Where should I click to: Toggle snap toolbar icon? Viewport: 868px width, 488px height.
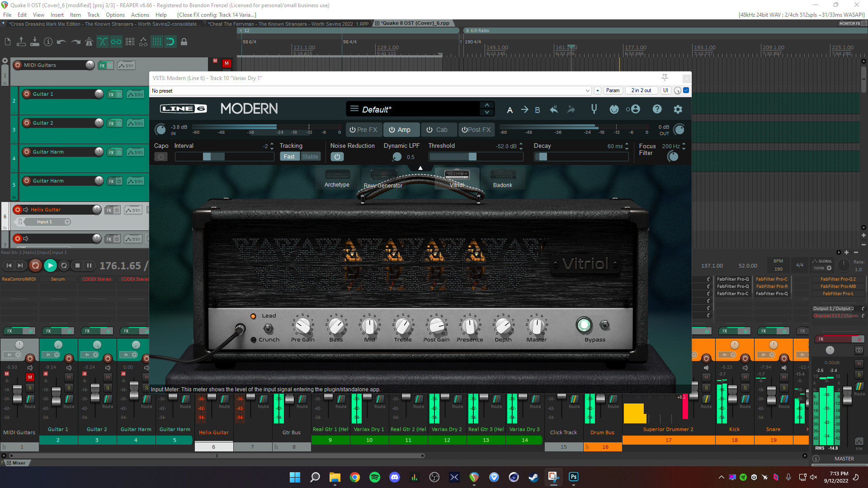click(170, 42)
